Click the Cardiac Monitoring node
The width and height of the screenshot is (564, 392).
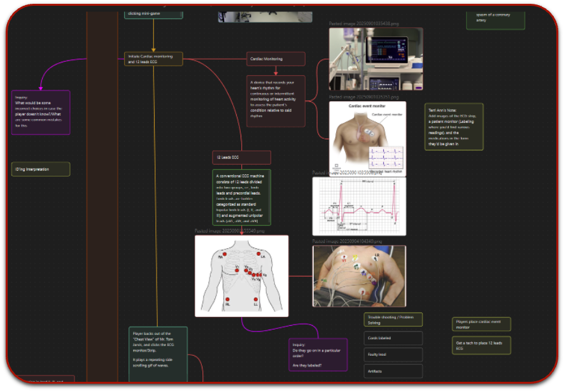click(x=276, y=59)
